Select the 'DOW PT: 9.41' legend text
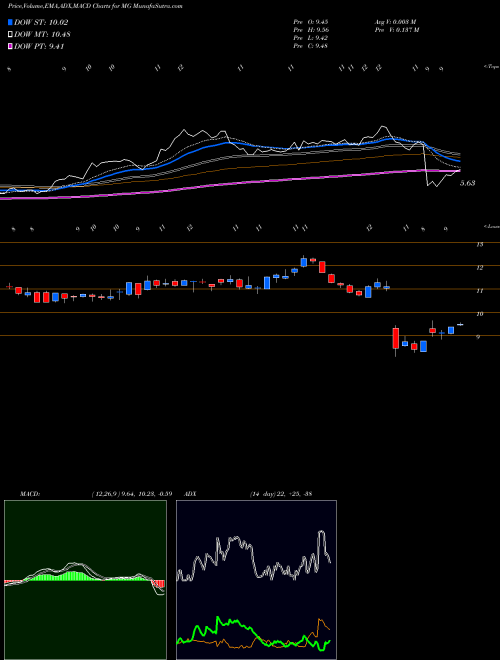This screenshot has width=500, height=660. 39,47
